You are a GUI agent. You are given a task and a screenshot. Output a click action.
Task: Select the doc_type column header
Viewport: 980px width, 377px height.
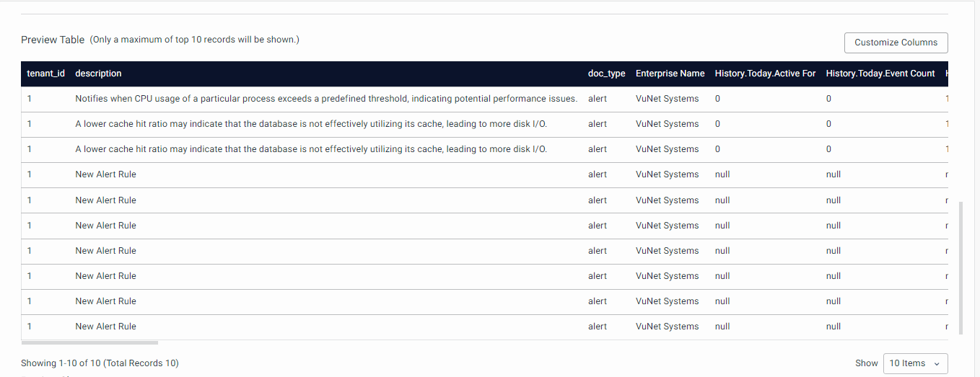pos(606,74)
